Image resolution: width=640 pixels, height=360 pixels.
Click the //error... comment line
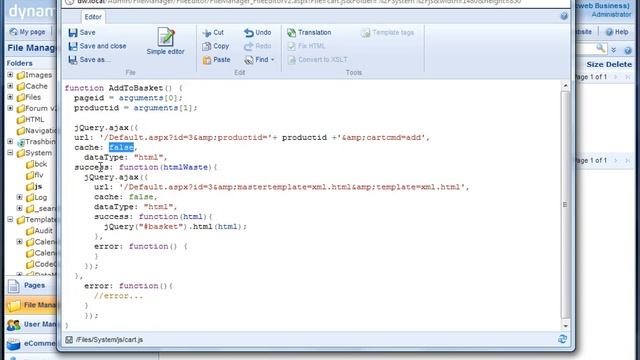pos(118,296)
